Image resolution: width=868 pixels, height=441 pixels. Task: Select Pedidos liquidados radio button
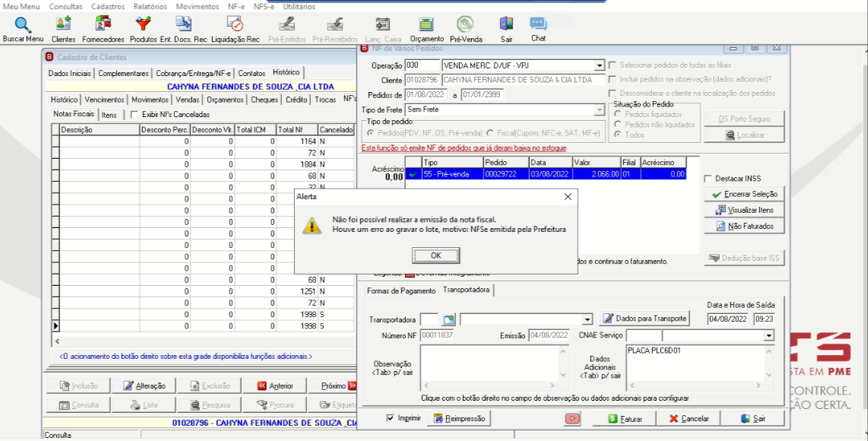click(618, 114)
